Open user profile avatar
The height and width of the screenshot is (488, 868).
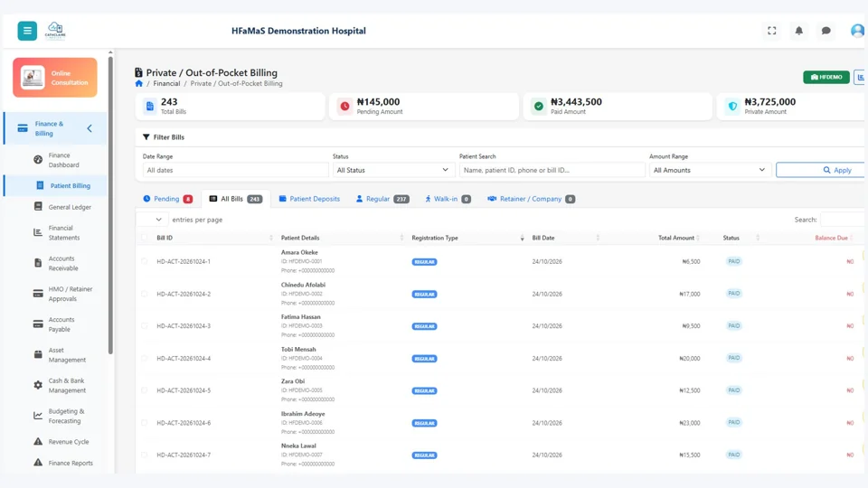pyautogui.click(x=858, y=31)
